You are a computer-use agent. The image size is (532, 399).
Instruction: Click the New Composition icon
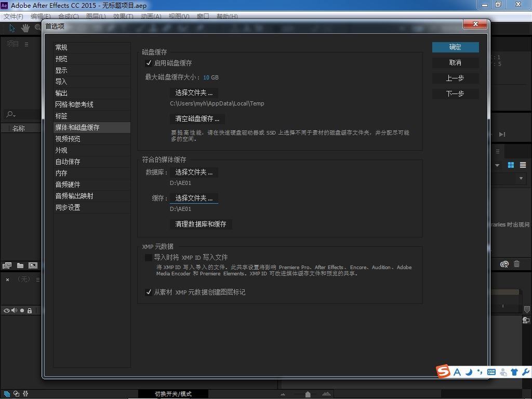click(33, 265)
